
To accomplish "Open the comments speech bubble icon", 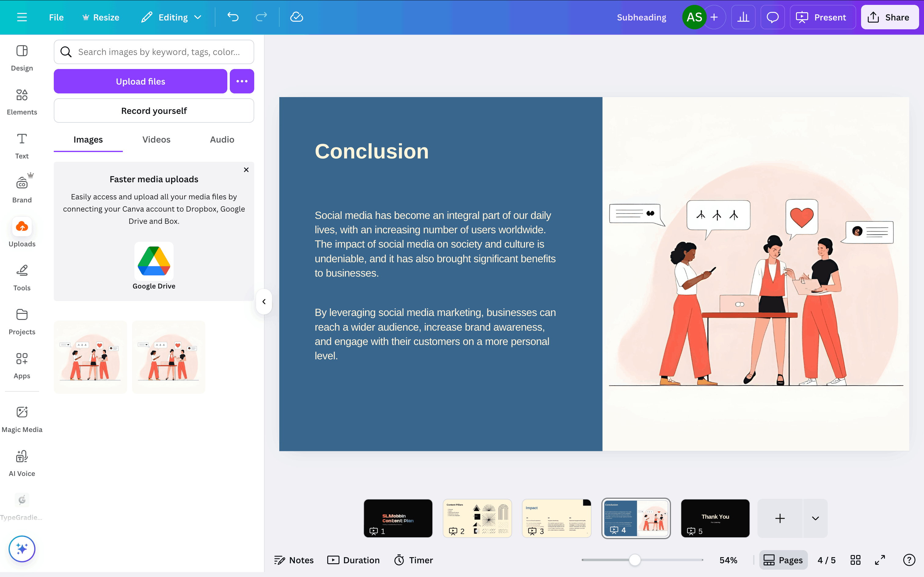I will pos(772,17).
